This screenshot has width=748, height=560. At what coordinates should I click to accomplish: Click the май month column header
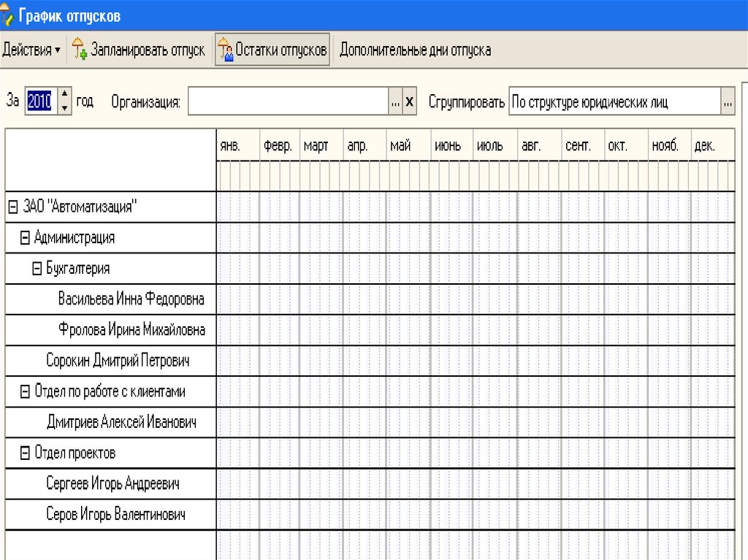tap(400, 146)
